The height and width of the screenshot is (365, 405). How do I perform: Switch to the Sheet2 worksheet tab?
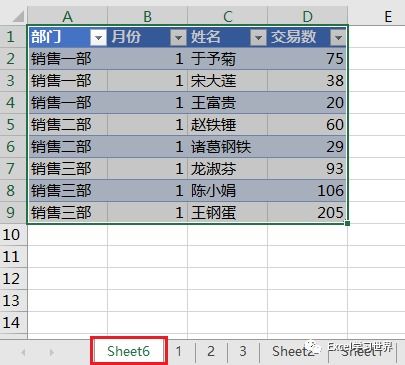(293, 351)
